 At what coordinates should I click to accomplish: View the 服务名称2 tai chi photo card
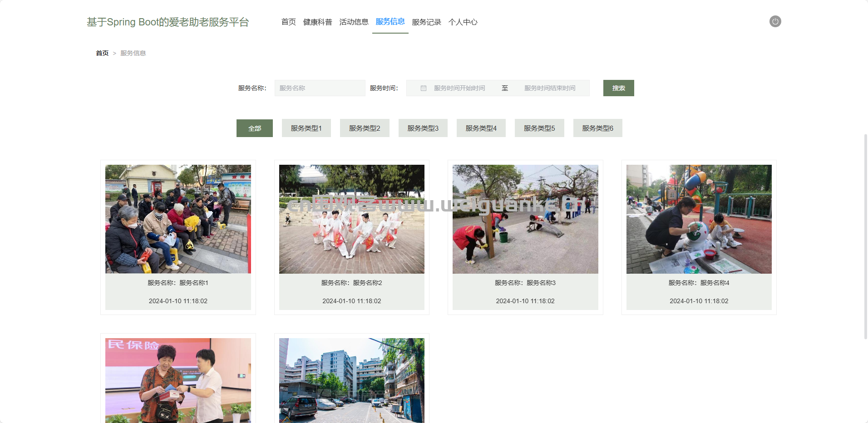tap(351, 219)
